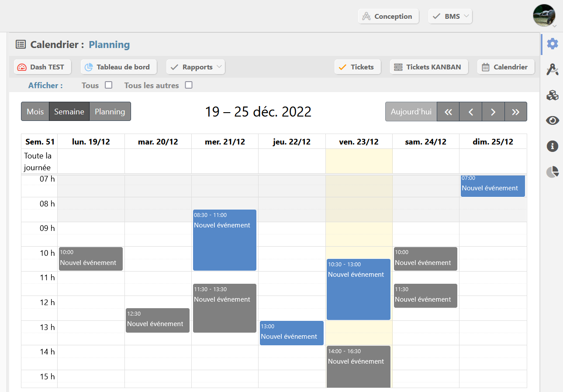
Task: Click the stacked cubes sidebar icon
Action: pos(553,95)
